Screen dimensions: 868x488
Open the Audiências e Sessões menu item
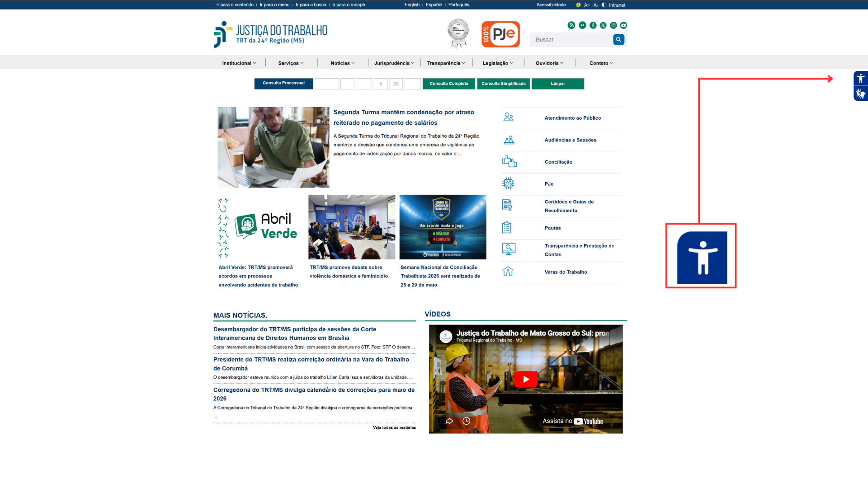coord(570,140)
